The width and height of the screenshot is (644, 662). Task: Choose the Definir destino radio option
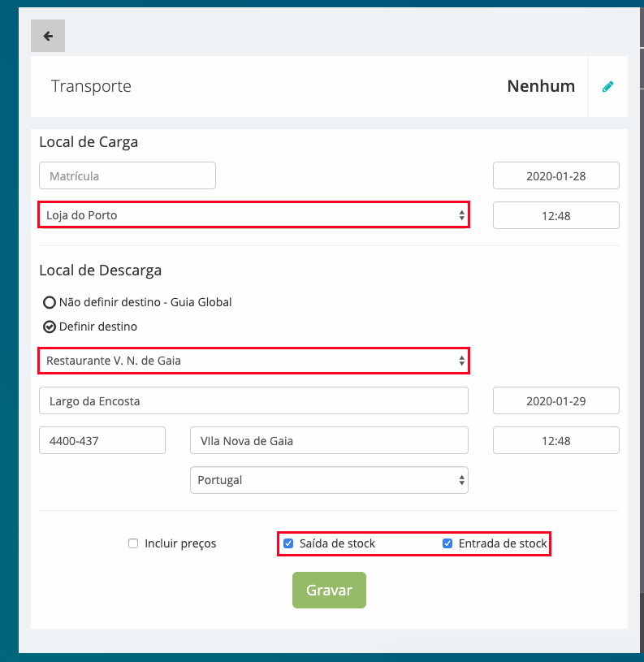50,327
